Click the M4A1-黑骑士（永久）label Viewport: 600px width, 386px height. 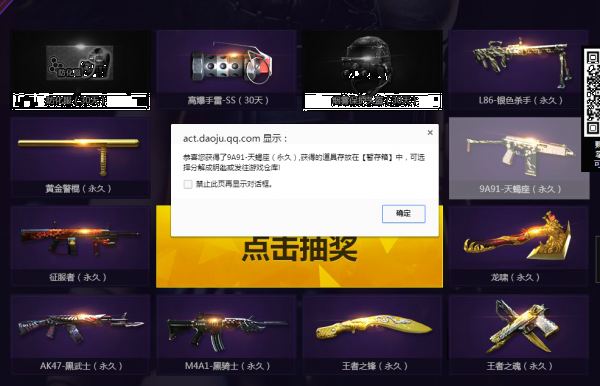228,366
